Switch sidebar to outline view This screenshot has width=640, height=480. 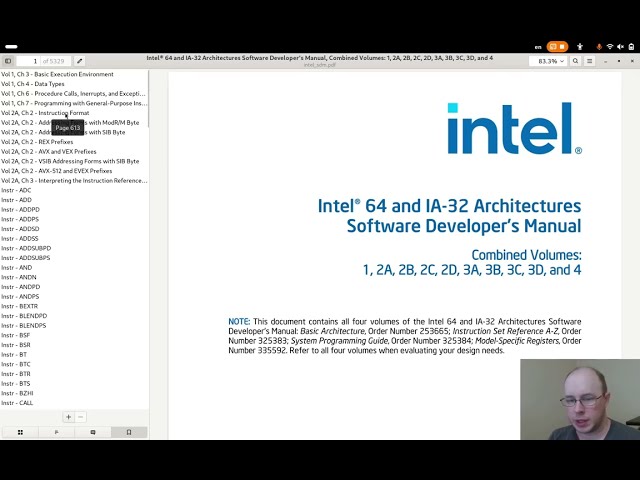tap(56, 432)
